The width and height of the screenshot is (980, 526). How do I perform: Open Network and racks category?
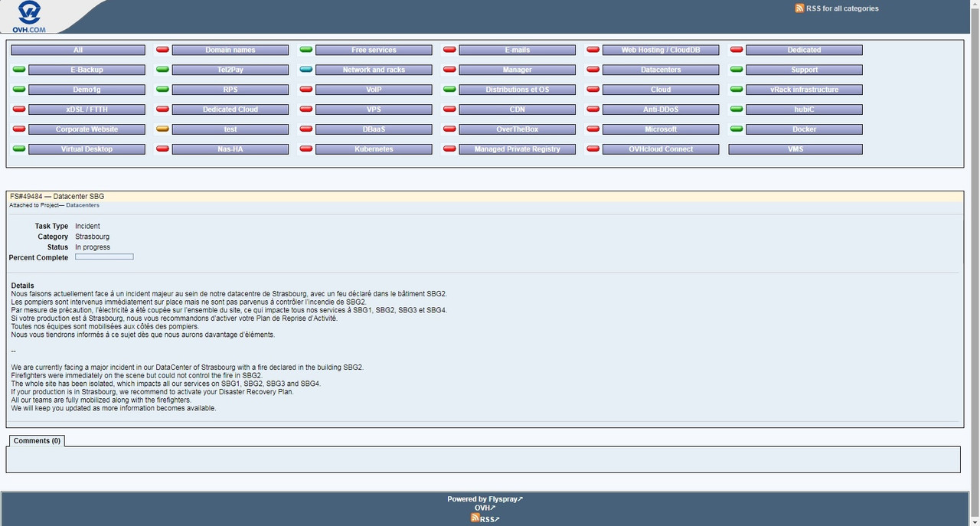374,70
